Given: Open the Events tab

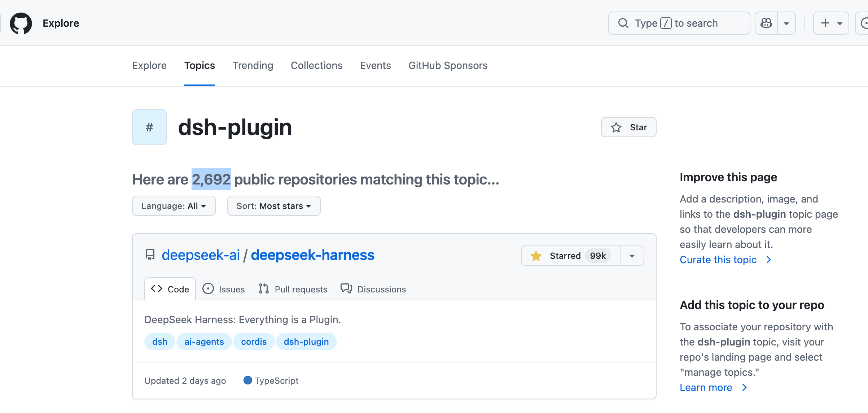Looking at the screenshot, I should click(375, 65).
